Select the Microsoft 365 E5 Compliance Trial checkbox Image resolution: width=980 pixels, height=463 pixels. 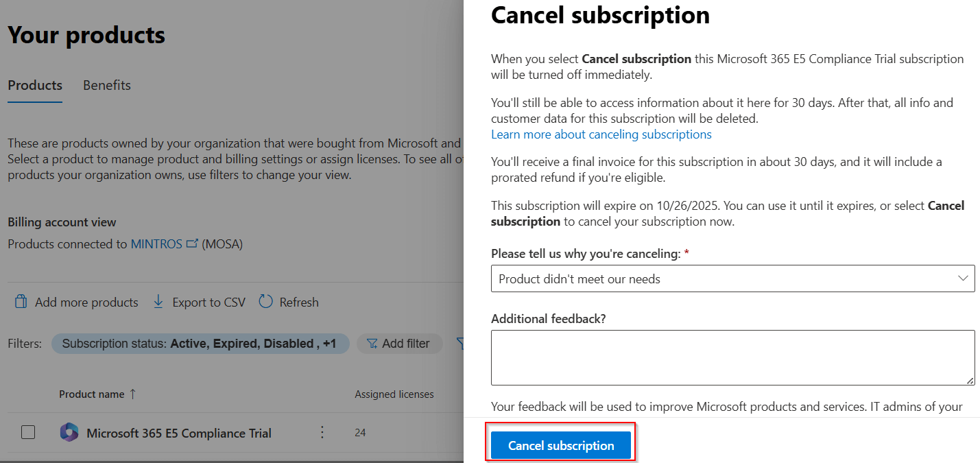tap(28, 433)
